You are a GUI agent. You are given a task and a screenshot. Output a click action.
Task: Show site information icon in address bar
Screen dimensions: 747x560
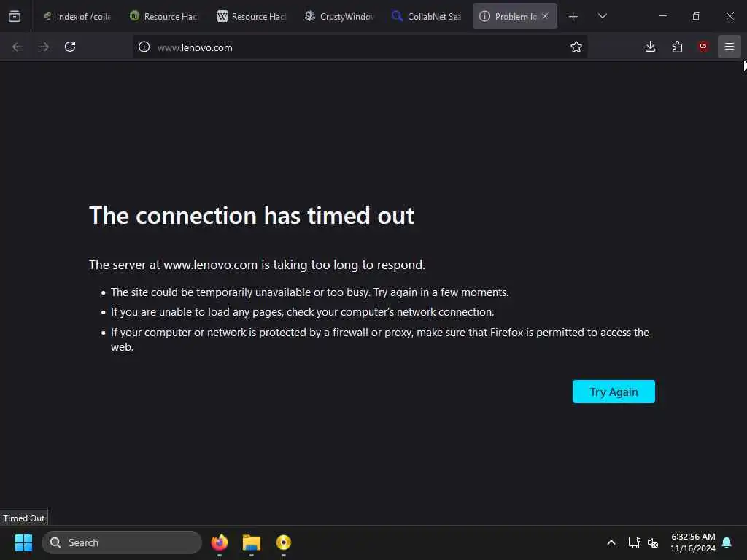(x=144, y=47)
